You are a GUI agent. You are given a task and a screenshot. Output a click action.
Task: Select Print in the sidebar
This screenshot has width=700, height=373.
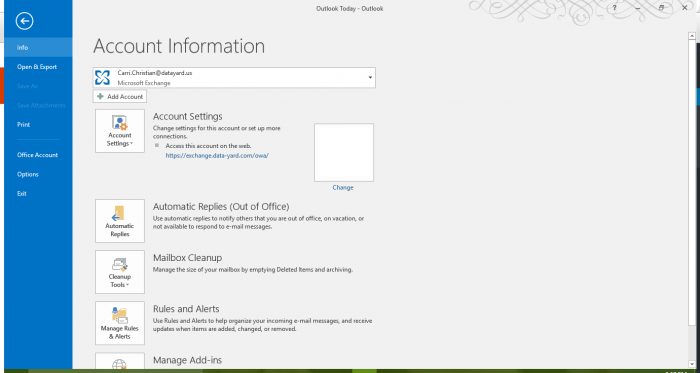tap(38, 125)
